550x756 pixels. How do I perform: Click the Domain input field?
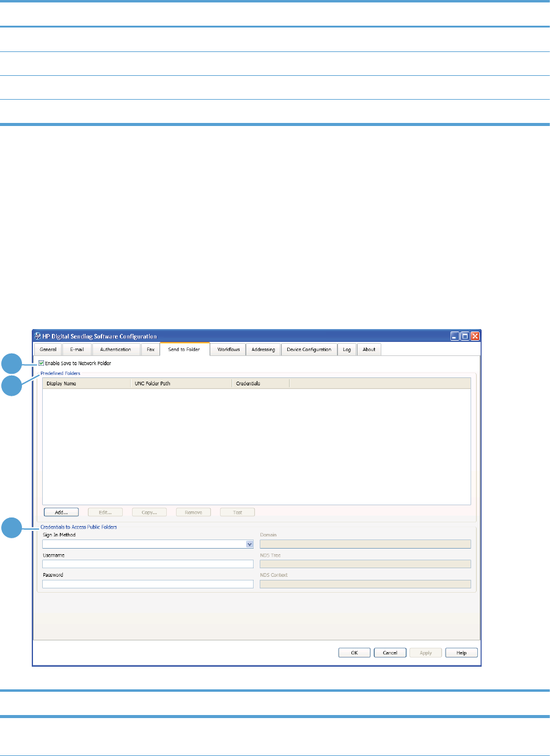click(365, 544)
